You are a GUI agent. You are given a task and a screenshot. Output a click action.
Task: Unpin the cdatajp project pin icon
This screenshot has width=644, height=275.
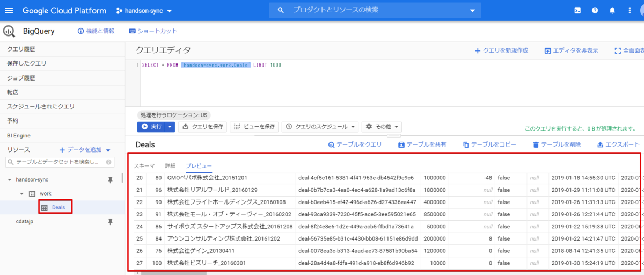[x=111, y=221]
